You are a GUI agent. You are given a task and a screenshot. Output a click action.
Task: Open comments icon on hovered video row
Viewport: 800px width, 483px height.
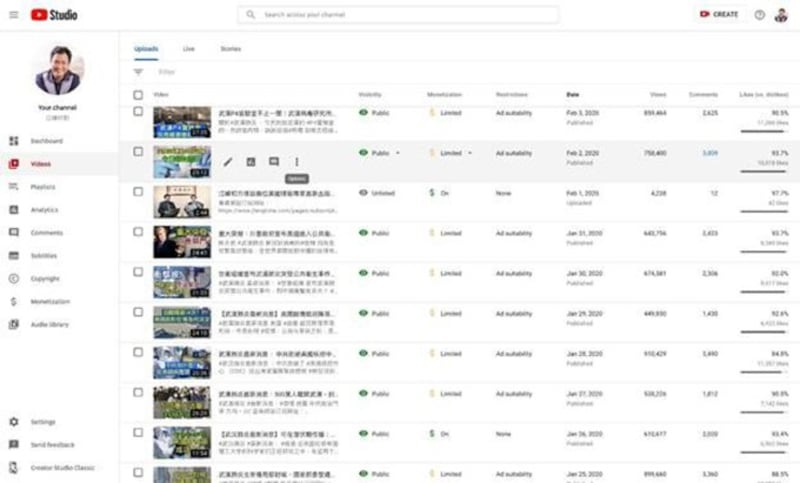(x=274, y=161)
